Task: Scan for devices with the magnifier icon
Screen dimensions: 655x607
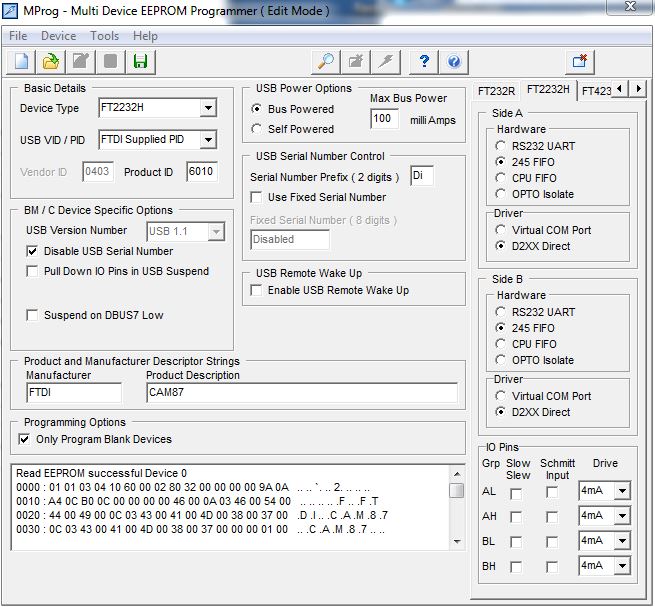Action: coord(325,62)
